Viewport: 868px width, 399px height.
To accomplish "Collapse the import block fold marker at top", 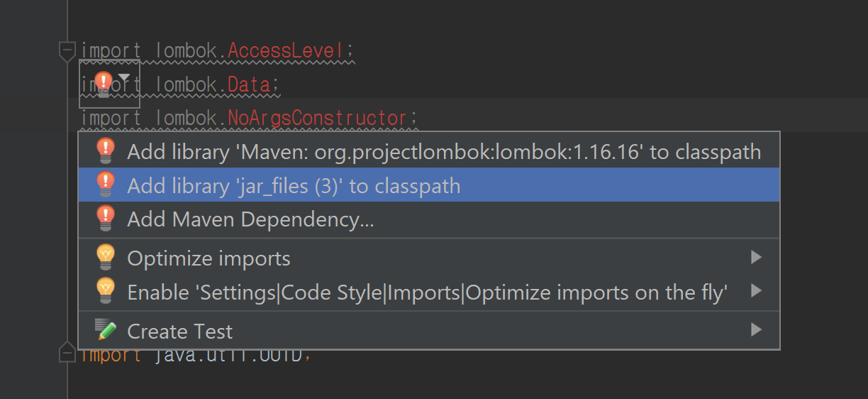I will click(67, 51).
